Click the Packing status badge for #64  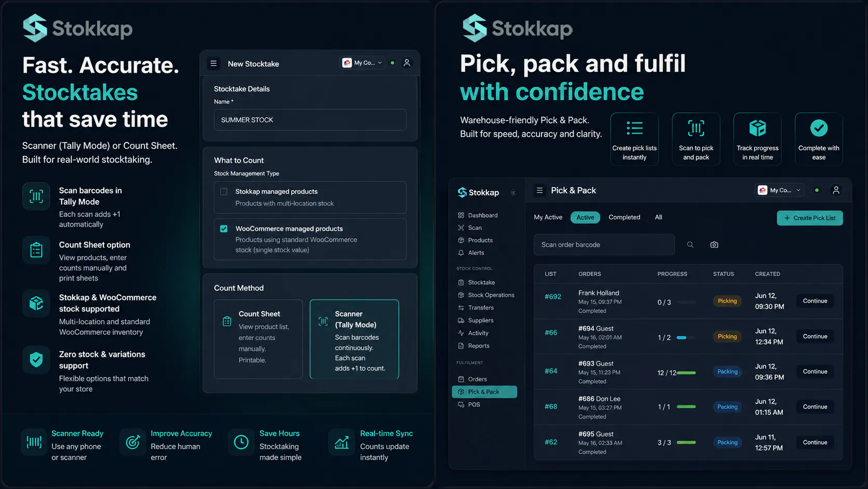727,372
